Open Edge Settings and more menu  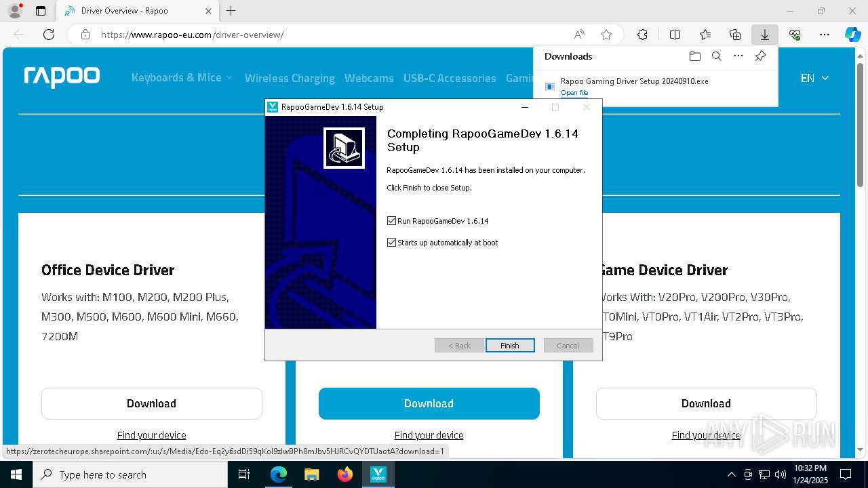pyautogui.click(x=825, y=35)
